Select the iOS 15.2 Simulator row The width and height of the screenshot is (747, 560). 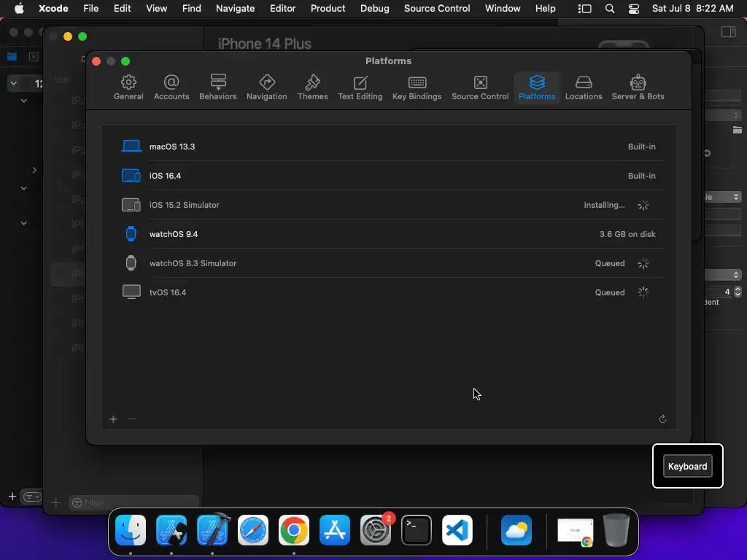[388, 205]
